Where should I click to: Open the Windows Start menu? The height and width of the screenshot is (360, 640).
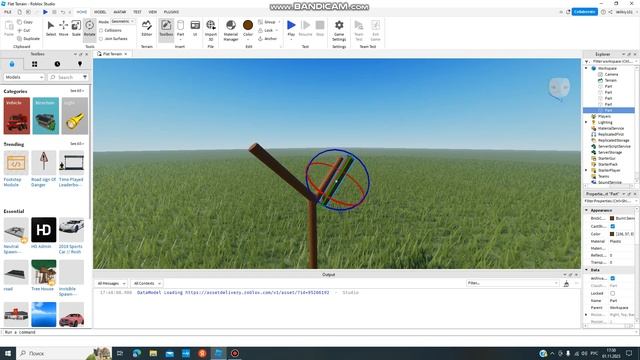(x=8, y=353)
